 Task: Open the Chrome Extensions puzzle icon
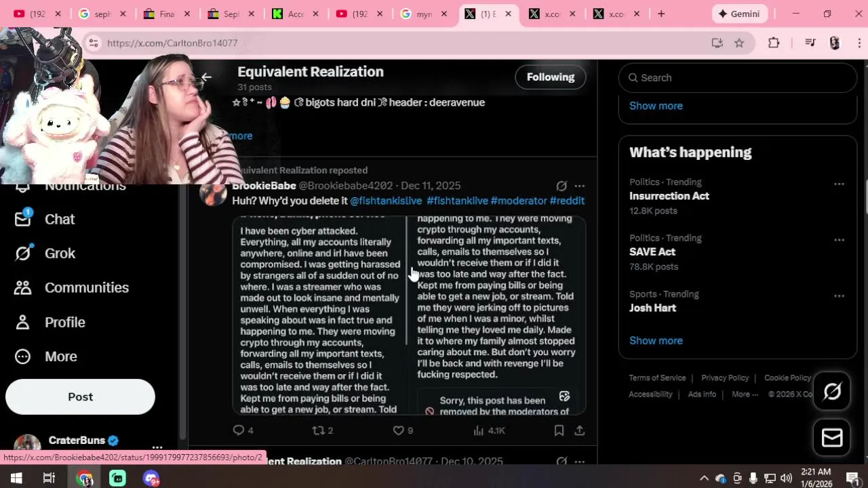(x=774, y=43)
